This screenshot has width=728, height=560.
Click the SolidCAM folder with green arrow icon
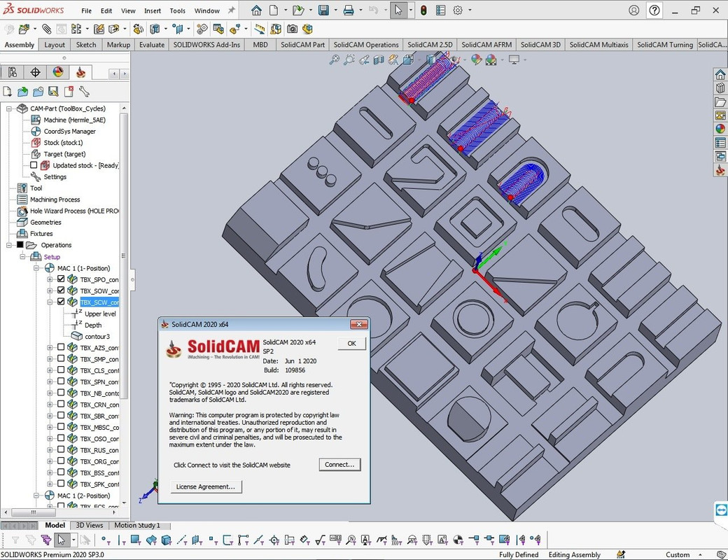coord(22,92)
